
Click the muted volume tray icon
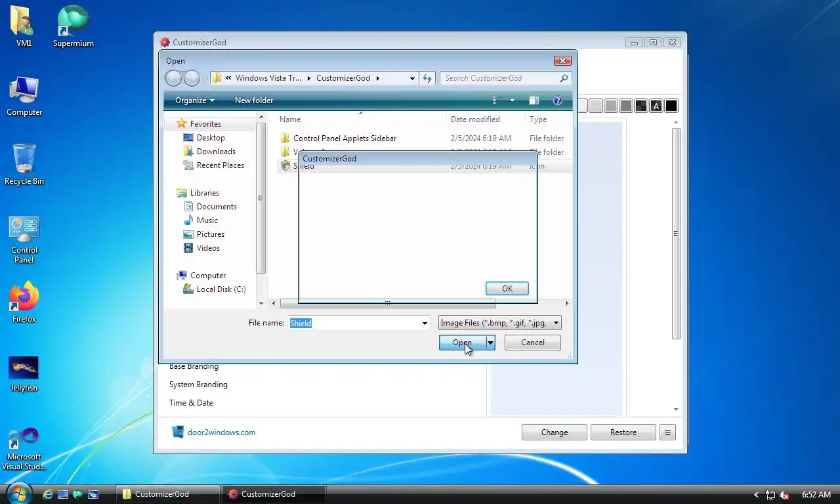tap(784, 495)
